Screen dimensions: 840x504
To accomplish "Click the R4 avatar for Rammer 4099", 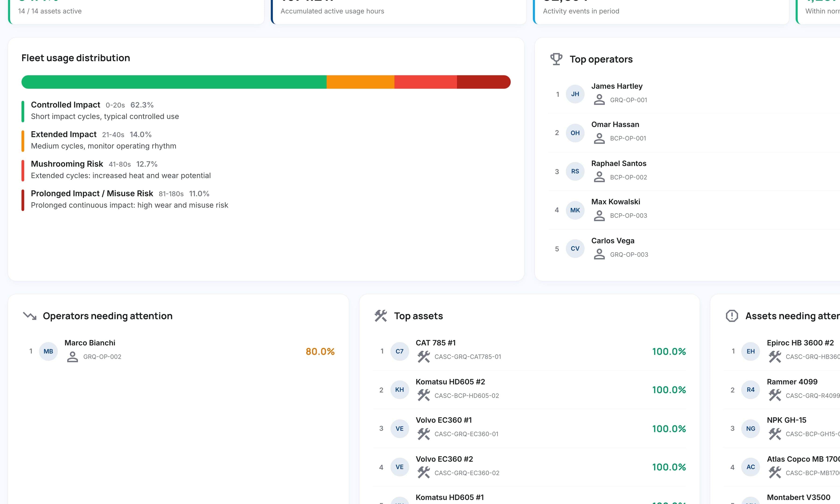I will pos(751,389).
